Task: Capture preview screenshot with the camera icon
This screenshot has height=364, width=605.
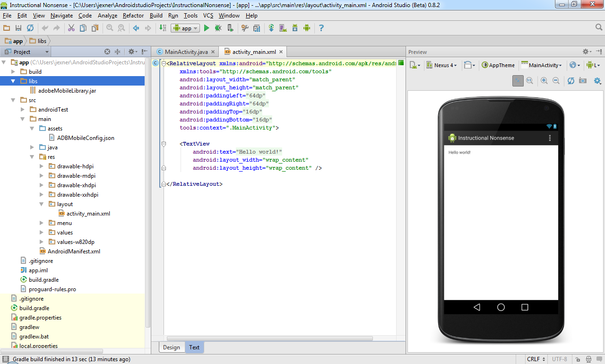Action: [583, 81]
